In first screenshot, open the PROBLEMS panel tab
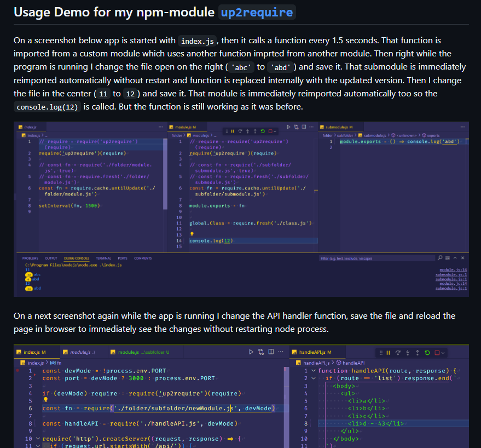This screenshot has width=481, height=448. [30, 259]
